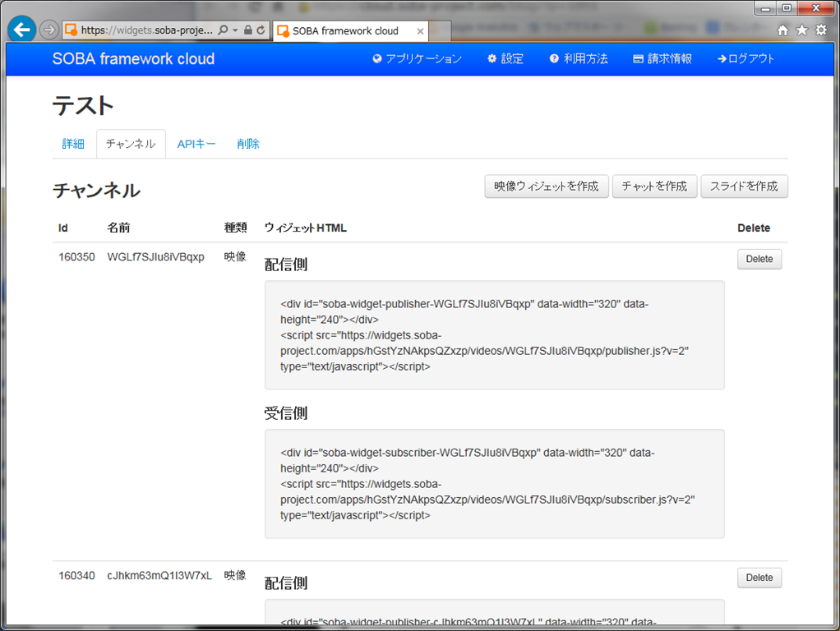Open 請求情報 billing menu item

coord(662,58)
